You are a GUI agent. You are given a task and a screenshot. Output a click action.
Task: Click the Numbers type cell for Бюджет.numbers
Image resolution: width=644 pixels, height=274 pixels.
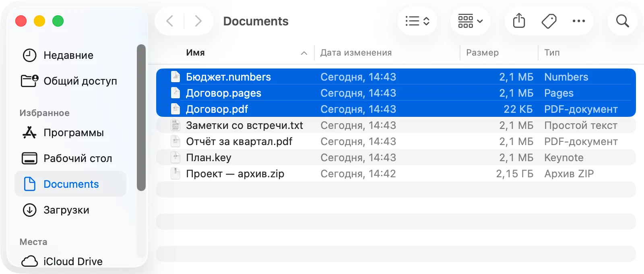click(x=566, y=77)
